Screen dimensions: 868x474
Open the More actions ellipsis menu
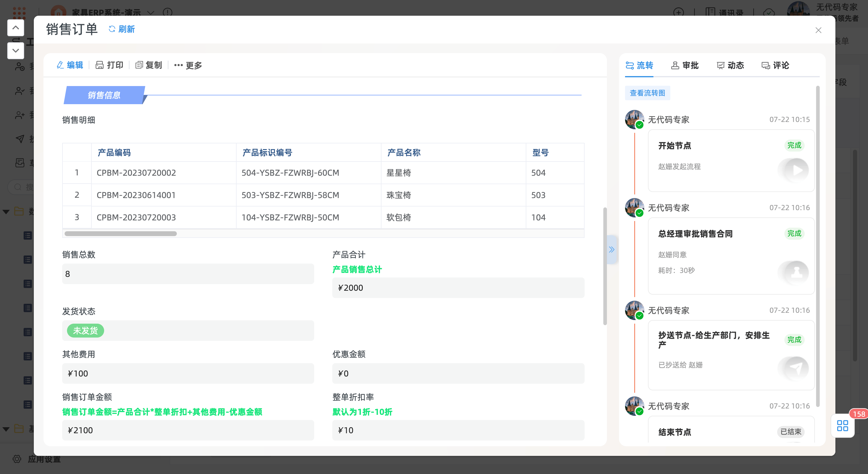tap(179, 66)
